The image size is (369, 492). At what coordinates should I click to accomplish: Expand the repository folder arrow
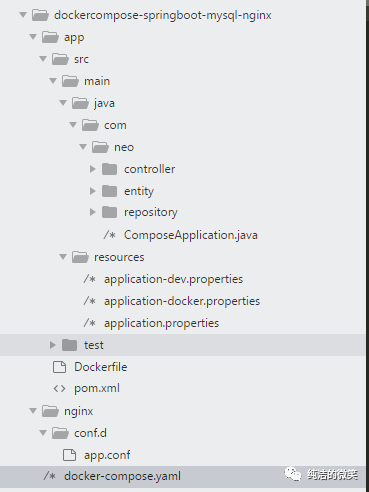pos(93,212)
